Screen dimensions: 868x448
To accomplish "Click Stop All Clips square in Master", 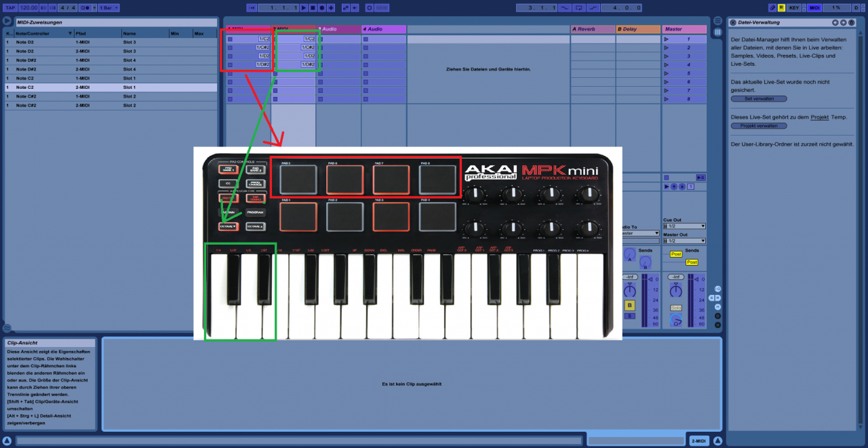I will point(666,178).
